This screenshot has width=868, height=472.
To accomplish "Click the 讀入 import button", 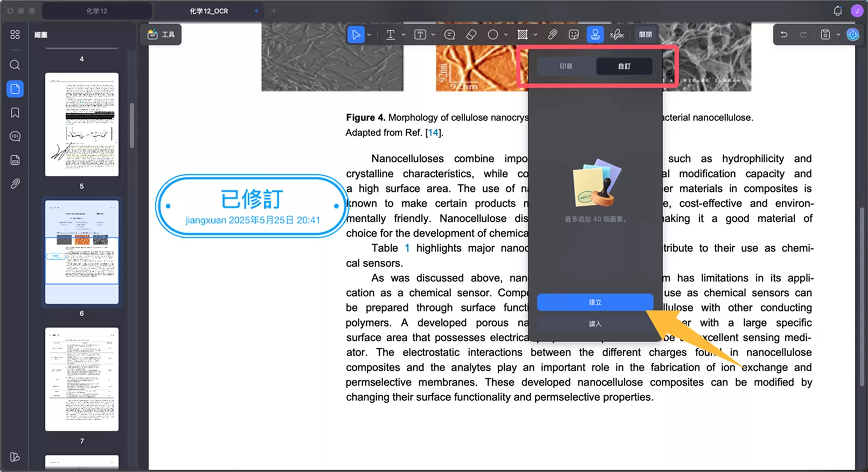I will click(x=595, y=324).
